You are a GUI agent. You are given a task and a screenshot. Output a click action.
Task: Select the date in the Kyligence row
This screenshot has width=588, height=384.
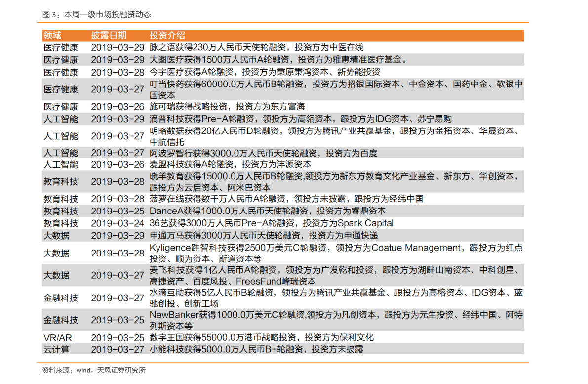118,254
